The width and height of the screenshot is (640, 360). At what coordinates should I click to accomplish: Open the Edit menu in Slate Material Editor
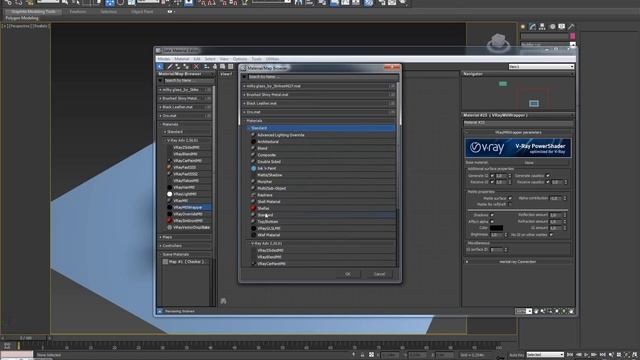(x=197, y=59)
